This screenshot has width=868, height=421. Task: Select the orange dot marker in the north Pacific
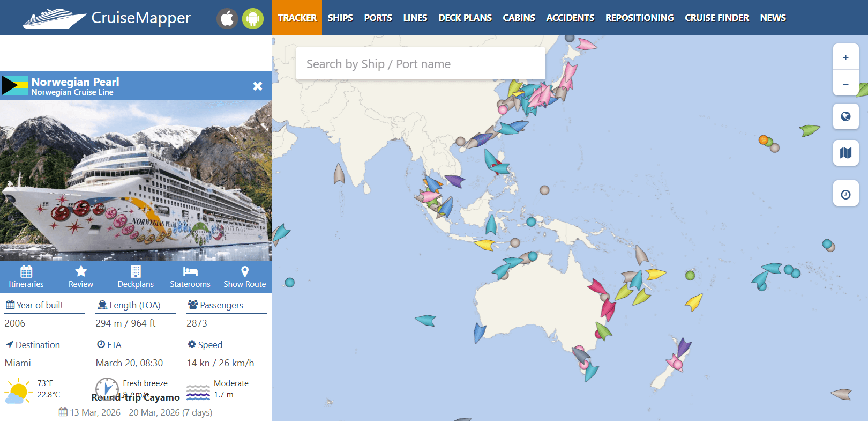pos(764,140)
